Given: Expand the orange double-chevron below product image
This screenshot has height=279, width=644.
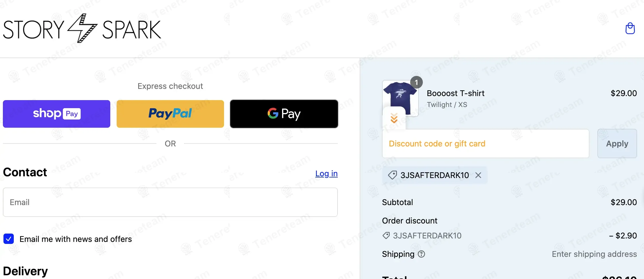Looking at the screenshot, I should click(x=394, y=118).
